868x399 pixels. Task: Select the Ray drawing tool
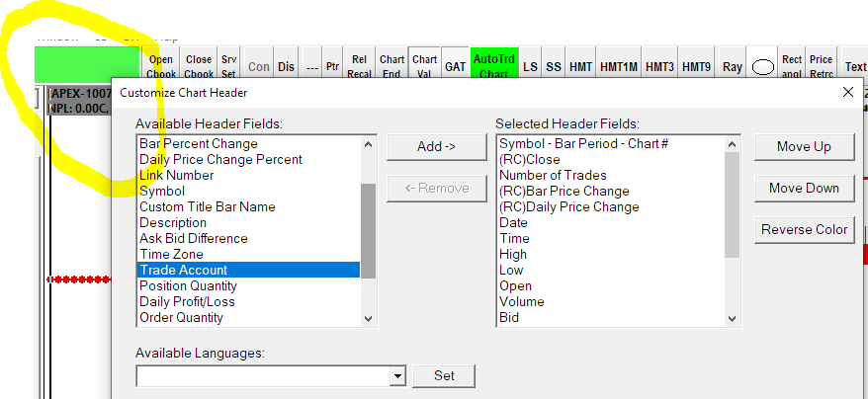pyautogui.click(x=732, y=66)
